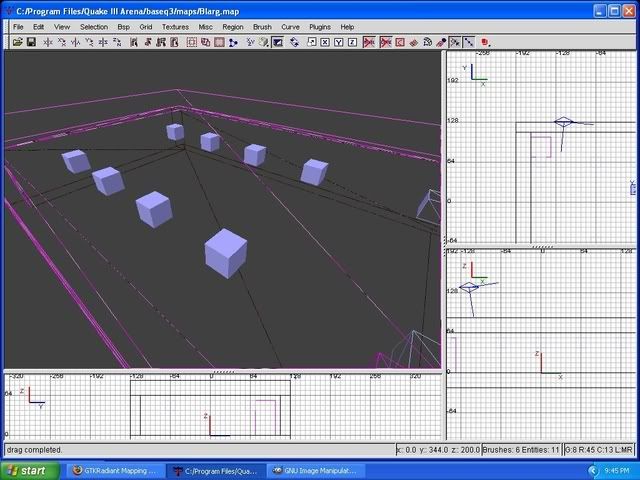Select the largest cube in the 3D camera view

(225, 251)
